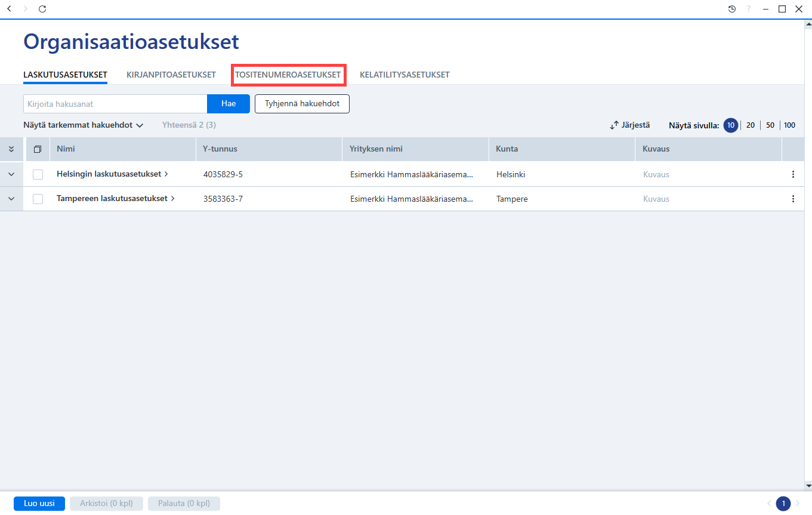
Task: Open three-dot menu for Tampereen row
Action: 793,199
